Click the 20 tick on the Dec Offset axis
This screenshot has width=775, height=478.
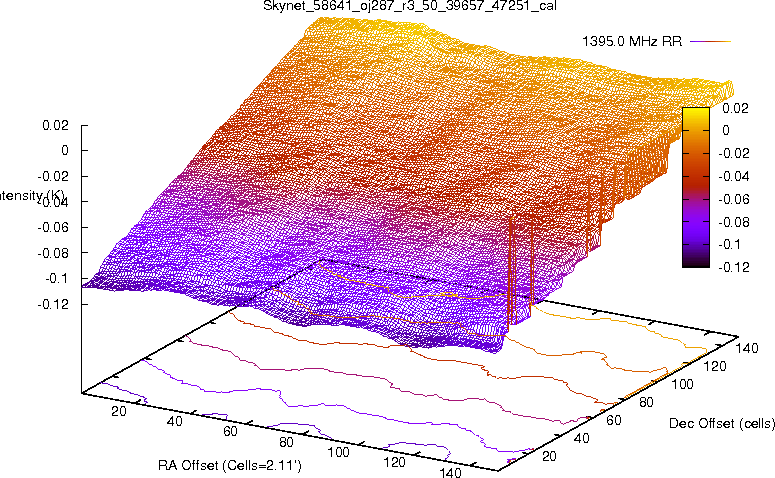pyautogui.click(x=549, y=456)
